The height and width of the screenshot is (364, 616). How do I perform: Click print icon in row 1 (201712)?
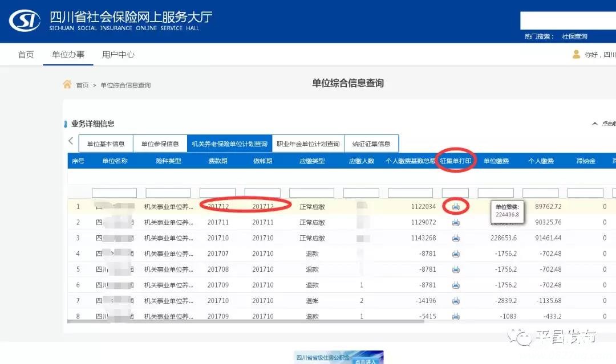[x=456, y=207]
